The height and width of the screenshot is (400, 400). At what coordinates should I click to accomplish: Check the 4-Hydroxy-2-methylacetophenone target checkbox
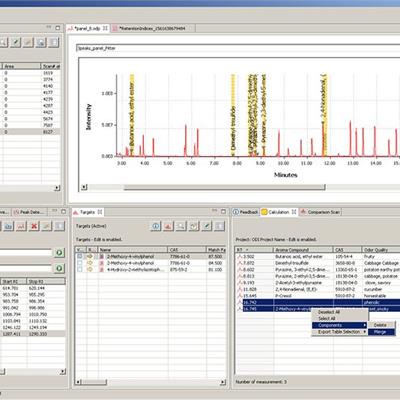[x=80, y=269]
